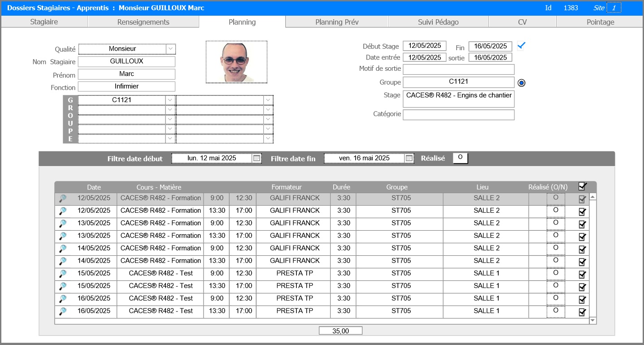The height and width of the screenshot is (345, 644).
Task: Click the Réalisé filter box showing O
Action: pos(460,158)
